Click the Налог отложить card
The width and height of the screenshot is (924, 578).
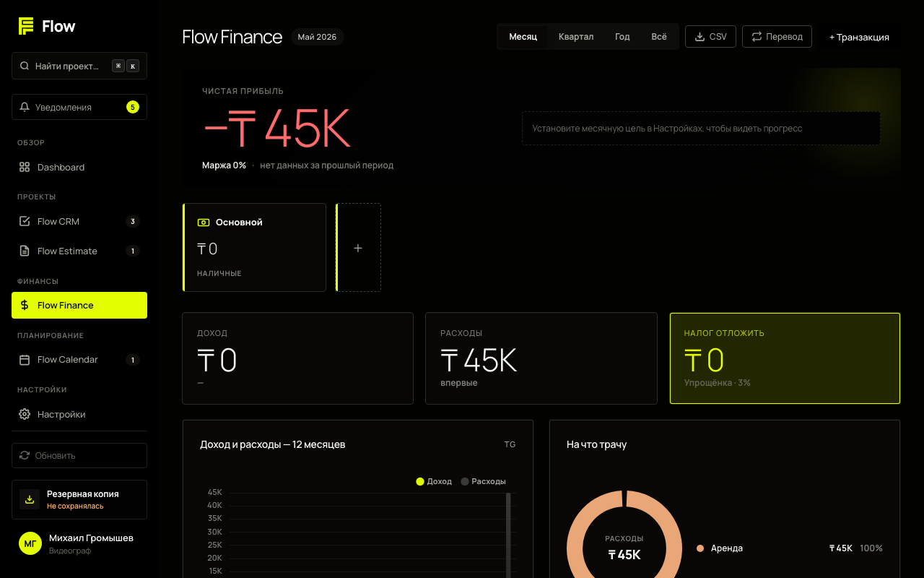[785, 358]
